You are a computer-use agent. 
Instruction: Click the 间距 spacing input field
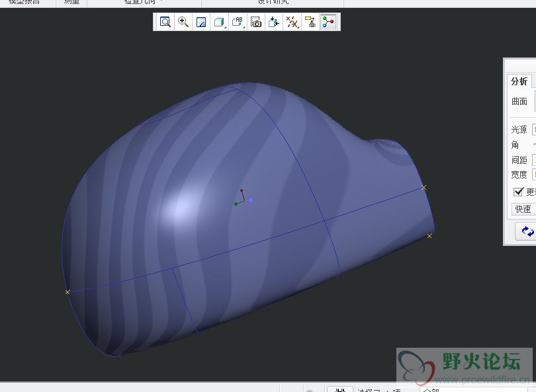click(x=533, y=160)
